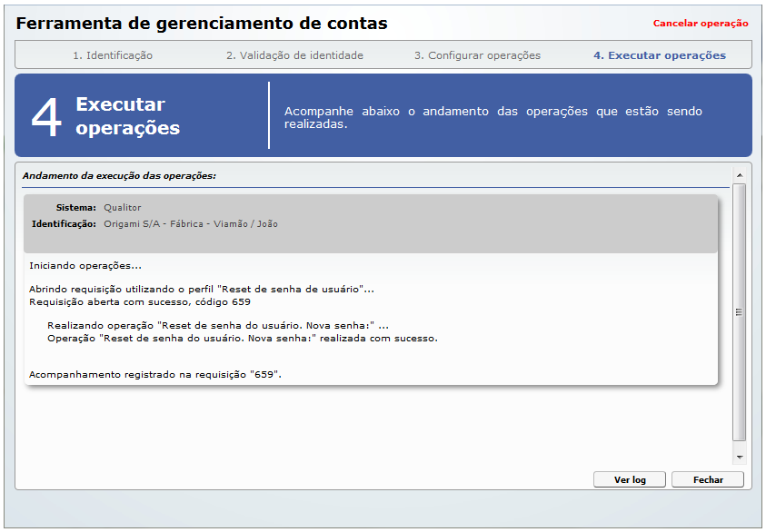
Task: Select the 2. Validação de identidade step
Action: click(x=294, y=55)
